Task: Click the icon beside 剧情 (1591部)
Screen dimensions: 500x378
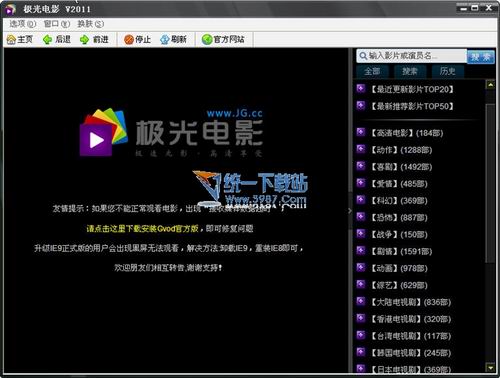Action: [361, 251]
